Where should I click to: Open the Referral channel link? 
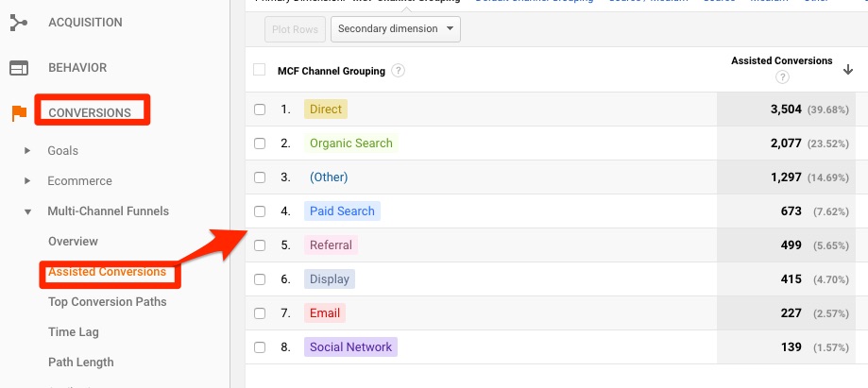331,245
